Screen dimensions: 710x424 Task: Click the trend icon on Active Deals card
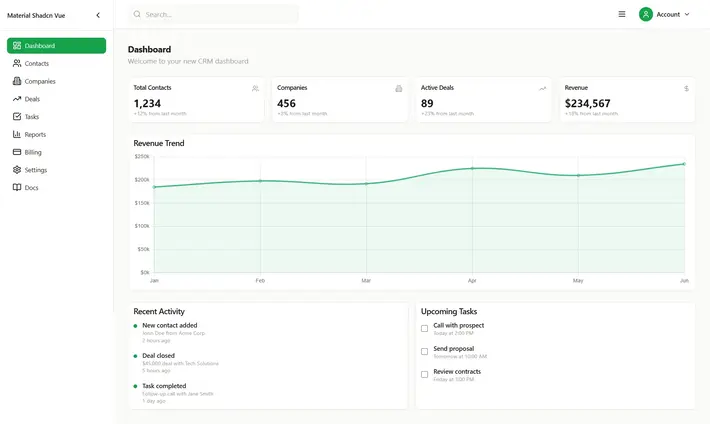click(x=542, y=88)
